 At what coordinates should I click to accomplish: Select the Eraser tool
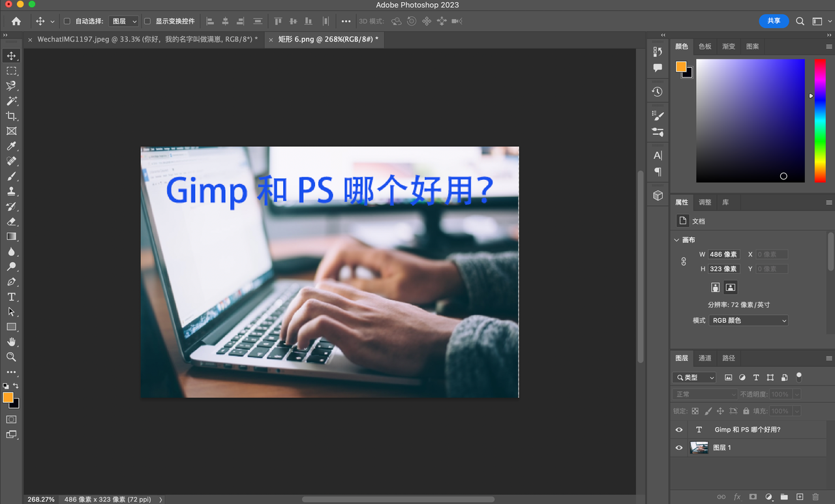pos(11,222)
